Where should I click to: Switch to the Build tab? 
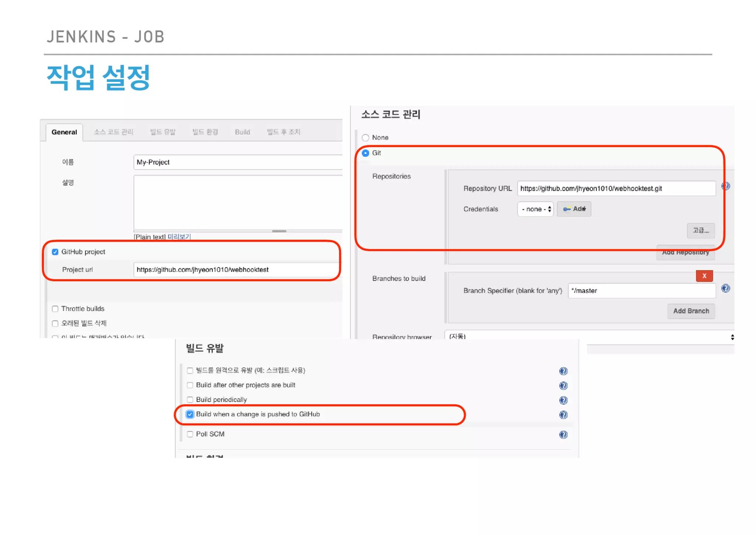tap(243, 132)
